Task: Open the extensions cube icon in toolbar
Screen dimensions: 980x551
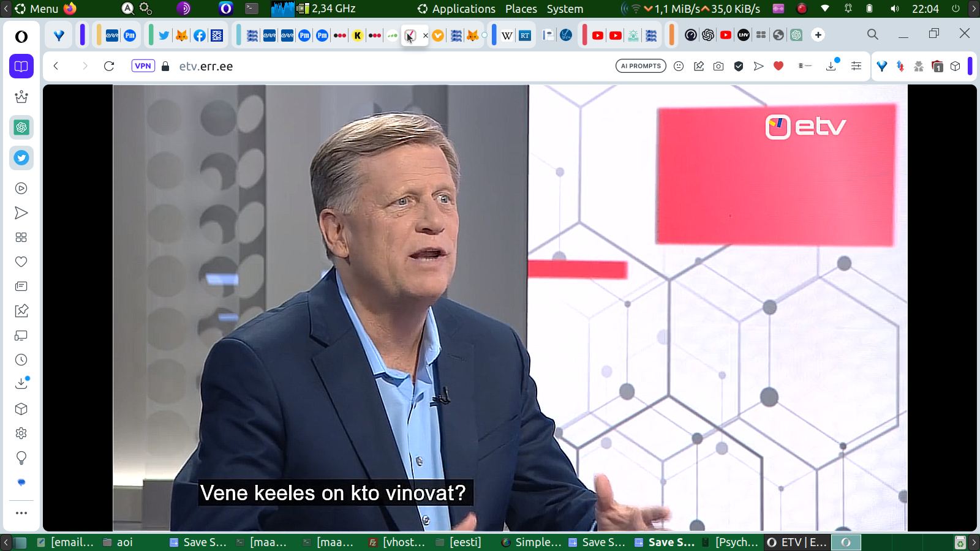Action: [956, 66]
